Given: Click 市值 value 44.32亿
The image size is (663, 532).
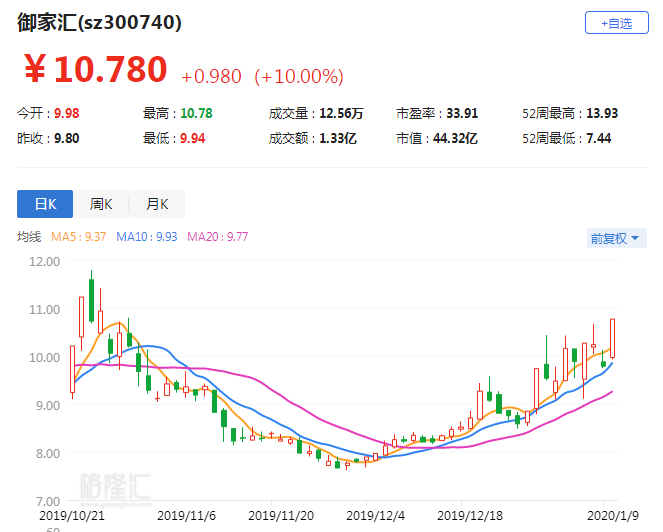Looking at the screenshot, I should coord(455,138).
